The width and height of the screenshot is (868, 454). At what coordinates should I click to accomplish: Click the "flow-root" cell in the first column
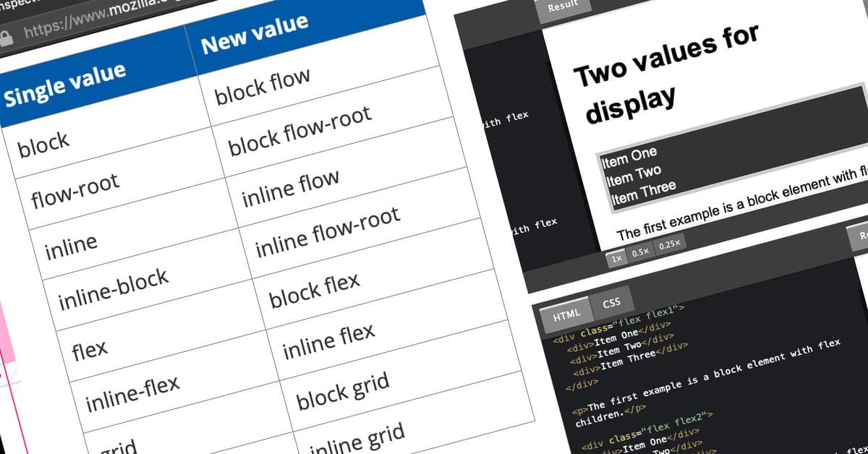coord(75,190)
